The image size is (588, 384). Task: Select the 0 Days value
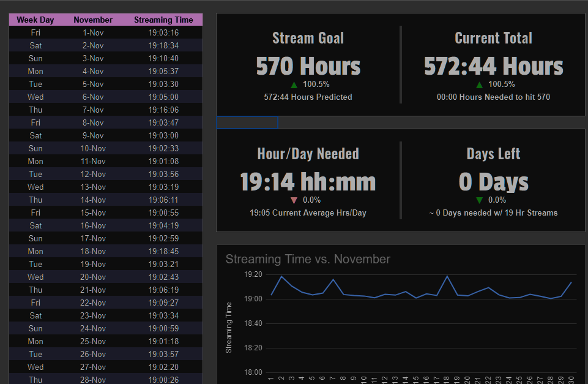click(493, 182)
